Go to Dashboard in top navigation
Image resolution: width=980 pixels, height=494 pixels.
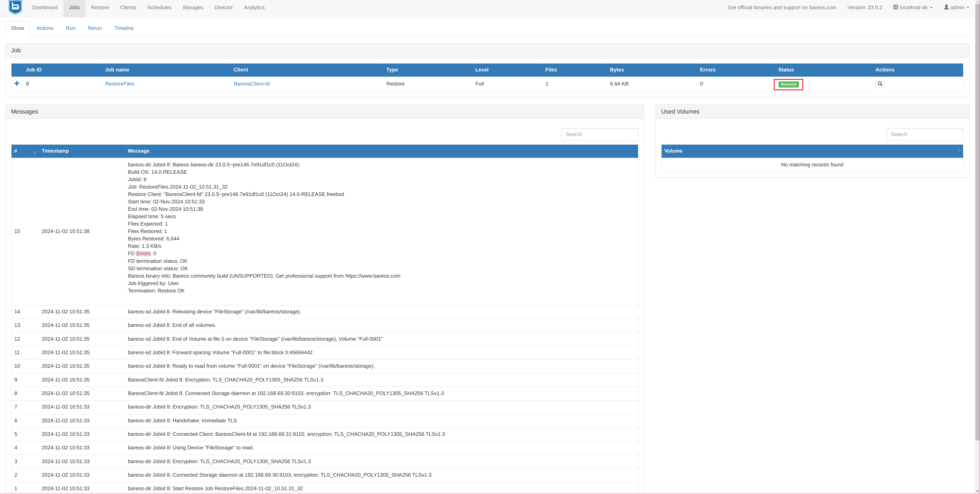click(x=45, y=8)
